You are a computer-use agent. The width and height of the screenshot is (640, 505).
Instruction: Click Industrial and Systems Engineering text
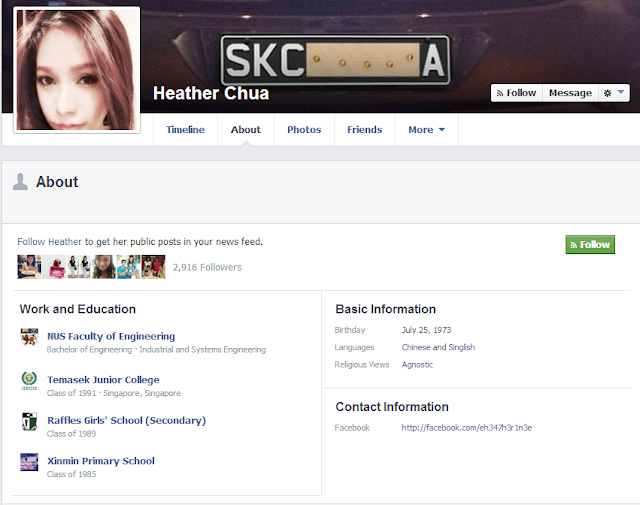click(x=203, y=350)
